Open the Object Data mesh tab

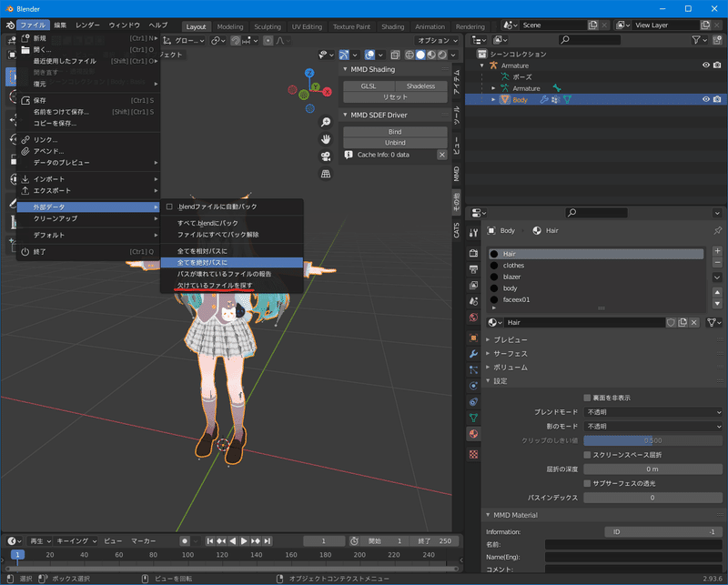[x=473, y=418]
